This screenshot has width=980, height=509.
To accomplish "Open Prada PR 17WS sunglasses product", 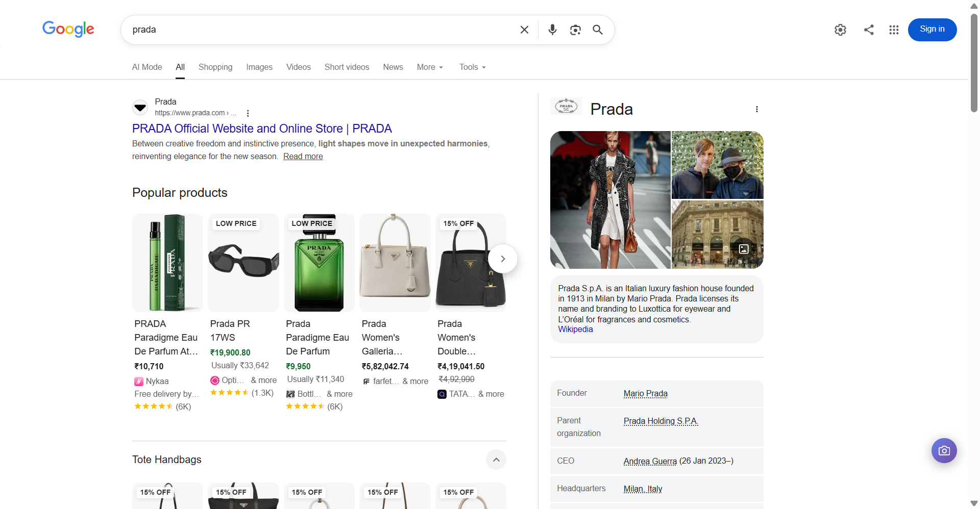I will (243, 263).
